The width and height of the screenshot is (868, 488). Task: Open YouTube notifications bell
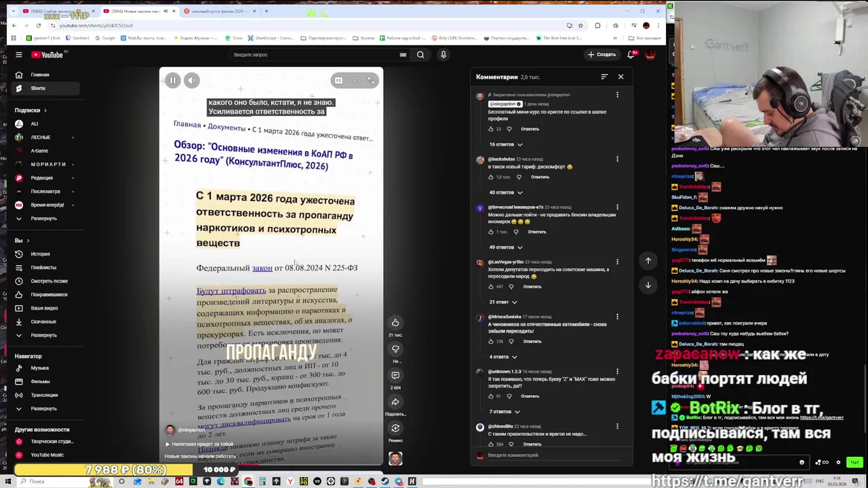click(631, 55)
